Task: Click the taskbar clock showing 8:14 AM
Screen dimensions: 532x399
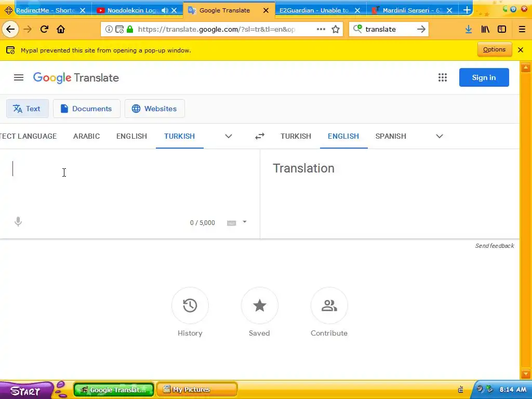Action: pyautogui.click(x=513, y=390)
